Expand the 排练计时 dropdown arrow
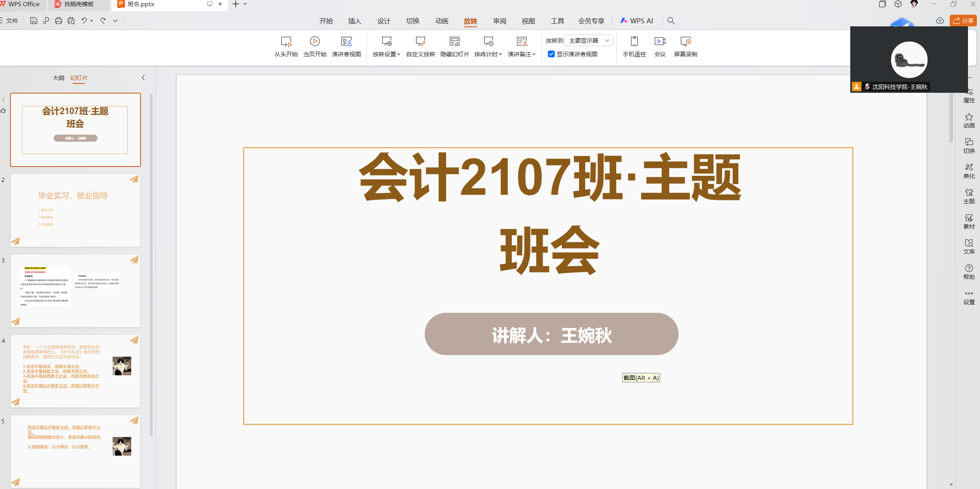This screenshot has width=980, height=489. tap(500, 54)
